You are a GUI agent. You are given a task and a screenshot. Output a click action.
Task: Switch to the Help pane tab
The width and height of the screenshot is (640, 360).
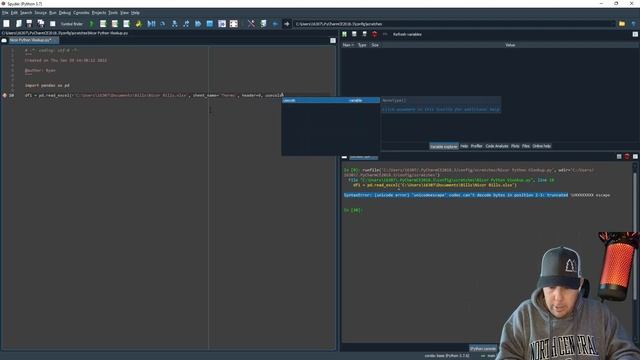coord(464,146)
